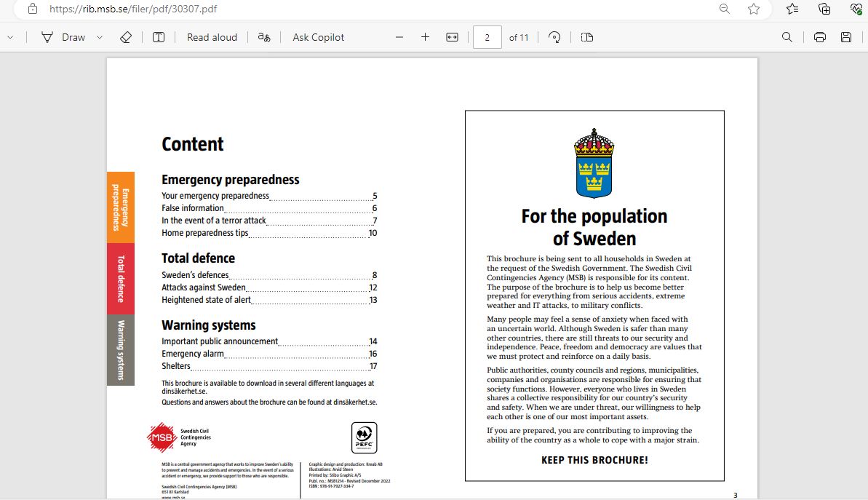This screenshot has width=868, height=500.
Task: Click the Content heading
Action: [x=193, y=144]
